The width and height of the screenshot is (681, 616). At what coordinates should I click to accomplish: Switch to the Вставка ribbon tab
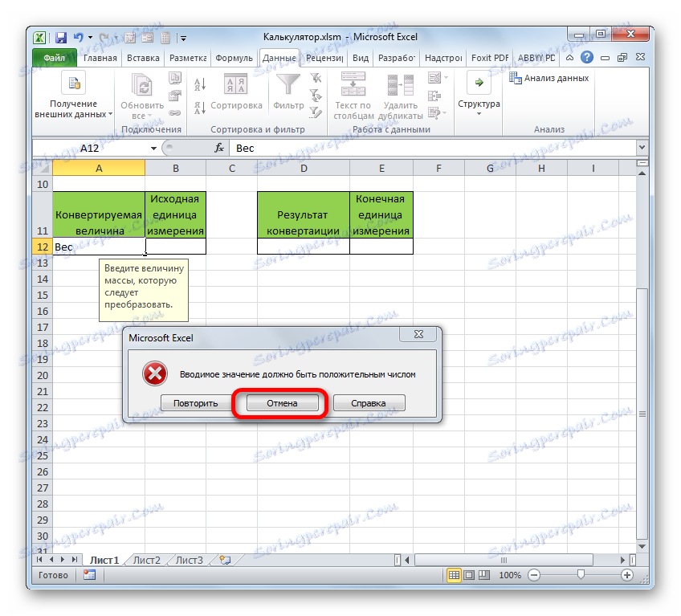pos(143,58)
